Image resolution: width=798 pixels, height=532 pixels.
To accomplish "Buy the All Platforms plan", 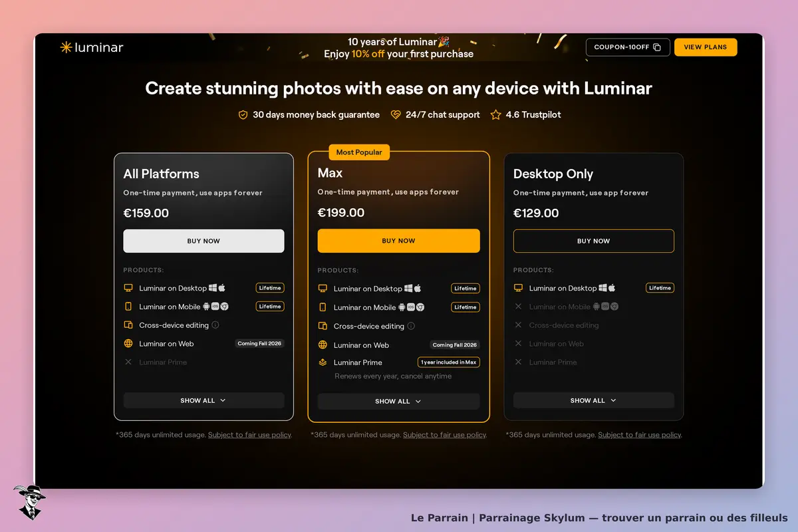I will tap(203, 241).
